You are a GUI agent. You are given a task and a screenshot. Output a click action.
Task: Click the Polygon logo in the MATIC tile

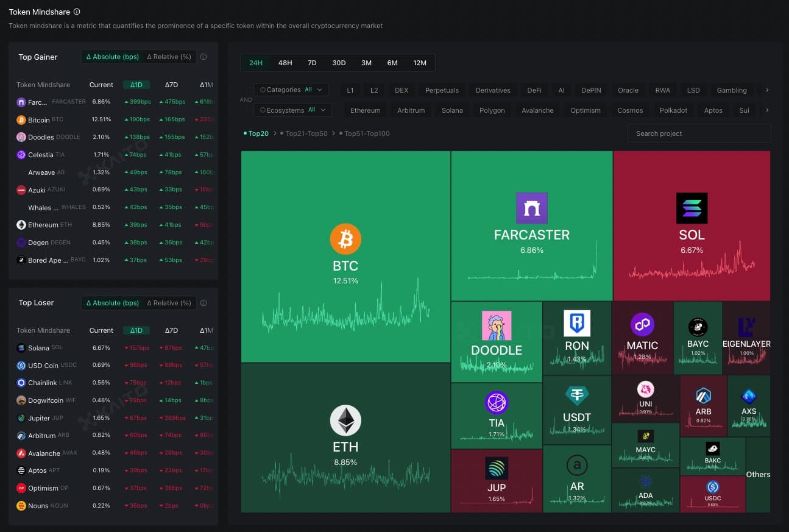click(642, 324)
